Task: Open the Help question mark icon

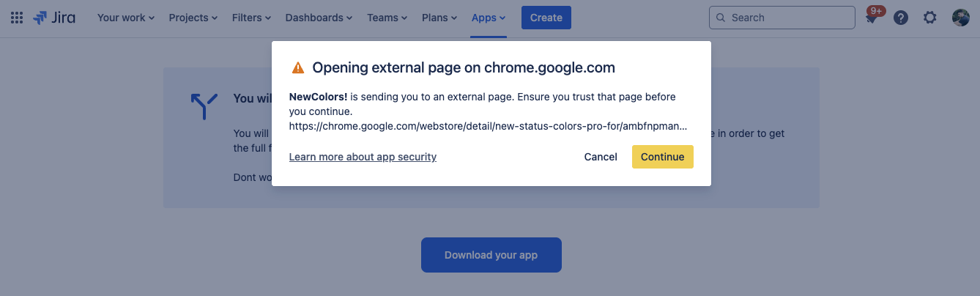Action: (x=901, y=18)
